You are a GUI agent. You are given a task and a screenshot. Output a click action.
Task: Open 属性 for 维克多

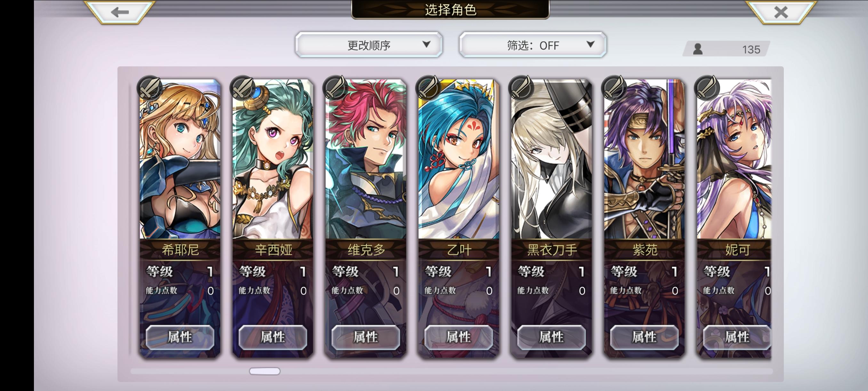[x=366, y=337]
